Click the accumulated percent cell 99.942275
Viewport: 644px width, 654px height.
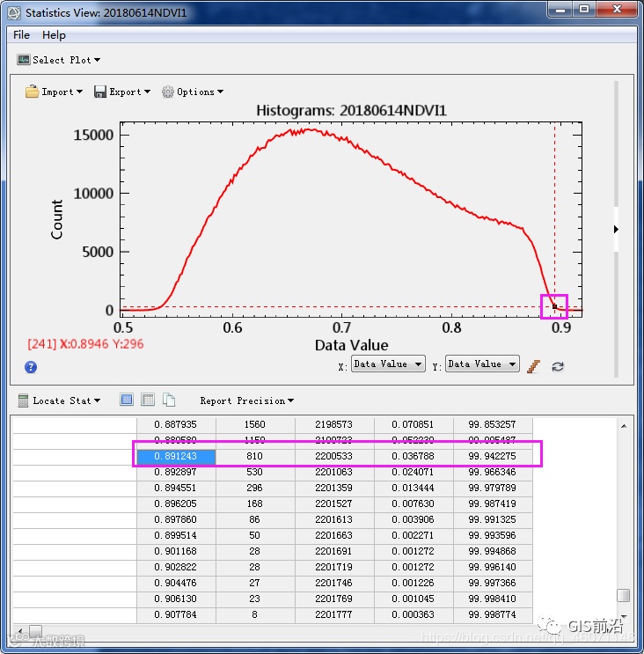coord(493,456)
